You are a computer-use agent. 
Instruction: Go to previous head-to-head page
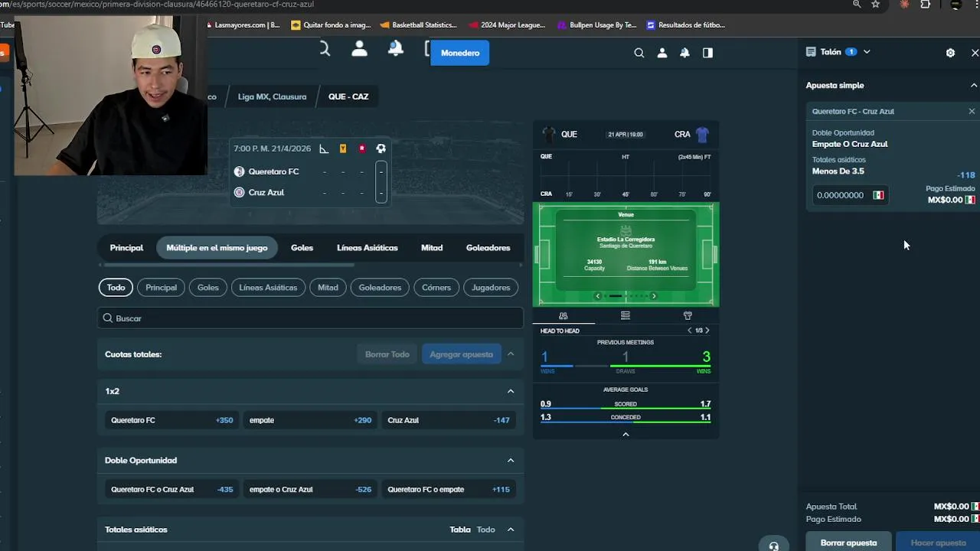689,331
